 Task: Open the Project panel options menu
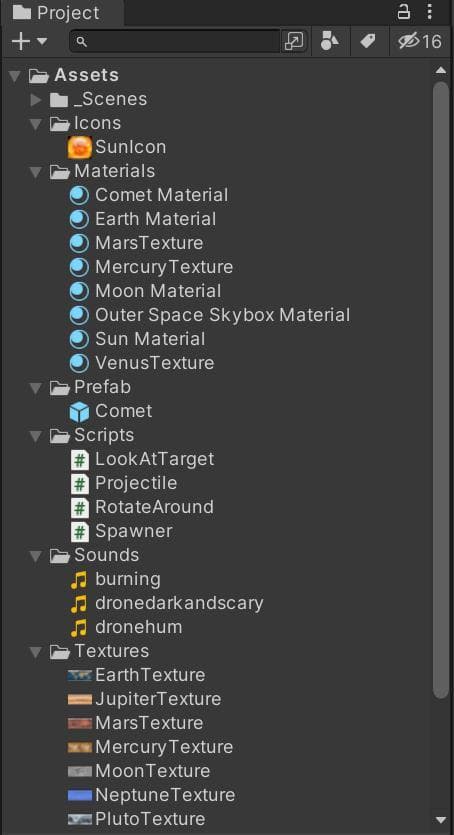[x=430, y=12]
